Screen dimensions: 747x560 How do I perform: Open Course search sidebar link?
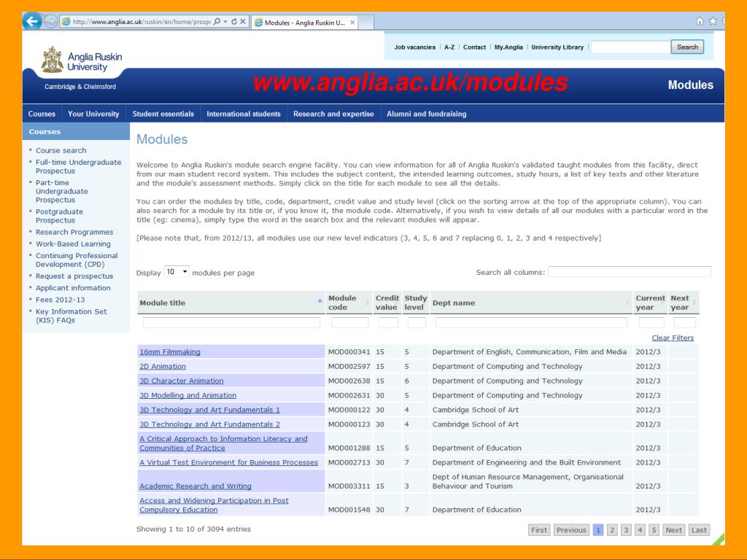61,150
